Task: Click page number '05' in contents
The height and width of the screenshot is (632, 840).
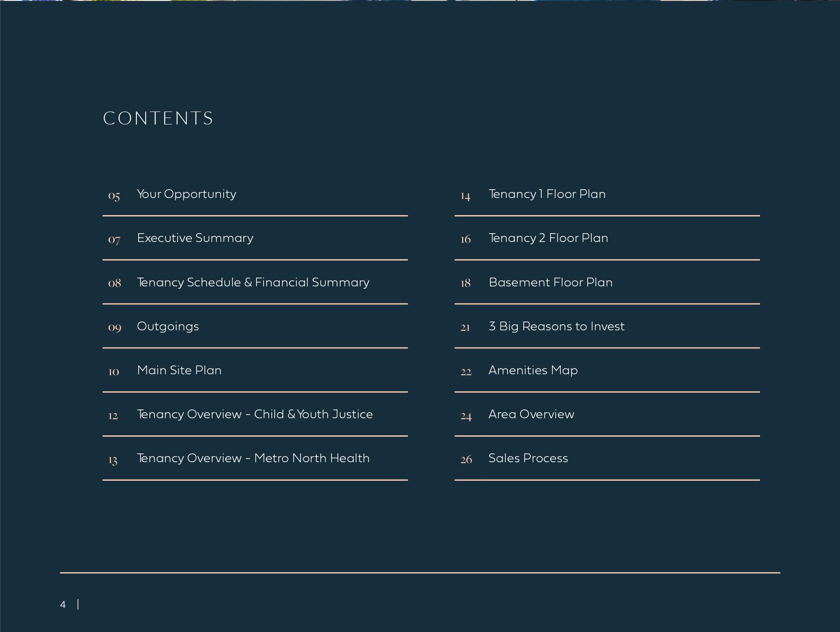Action: (x=114, y=196)
